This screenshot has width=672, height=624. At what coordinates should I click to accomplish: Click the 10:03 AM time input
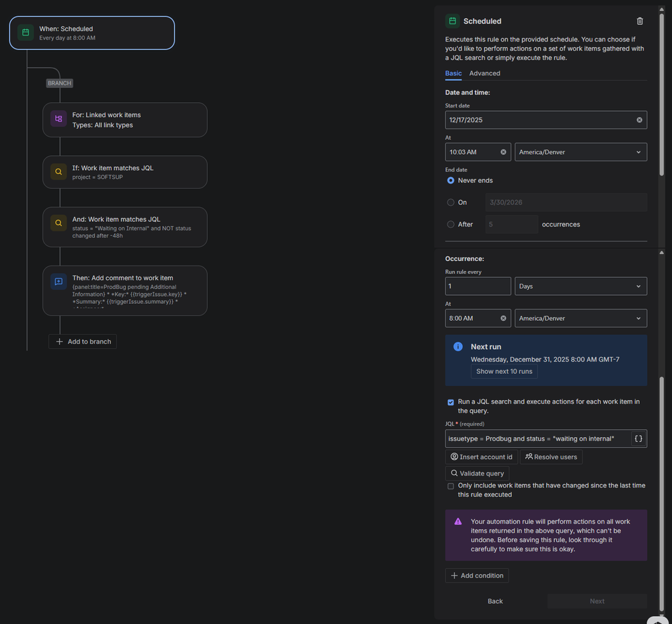(478, 152)
